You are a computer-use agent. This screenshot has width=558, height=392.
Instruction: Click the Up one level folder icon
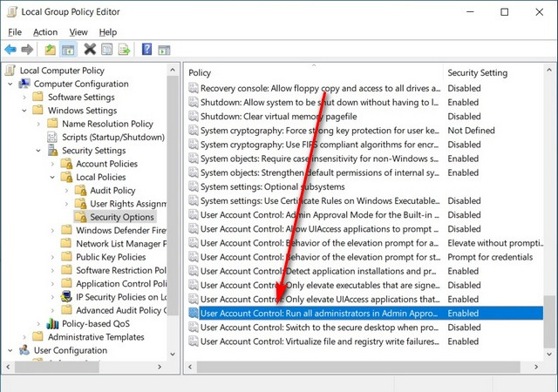(51, 50)
